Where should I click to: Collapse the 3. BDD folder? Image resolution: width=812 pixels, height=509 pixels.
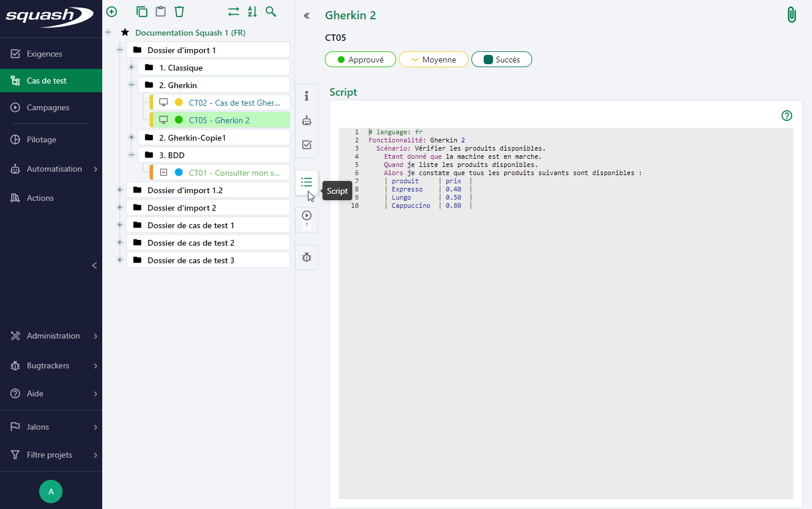(x=131, y=155)
